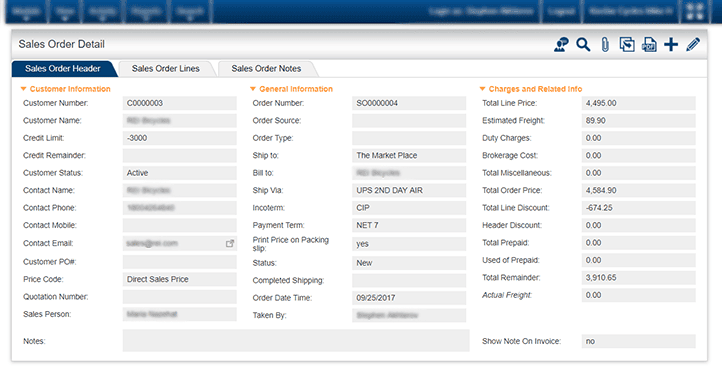Click the Incoterm field showing CIP

(409, 208)
